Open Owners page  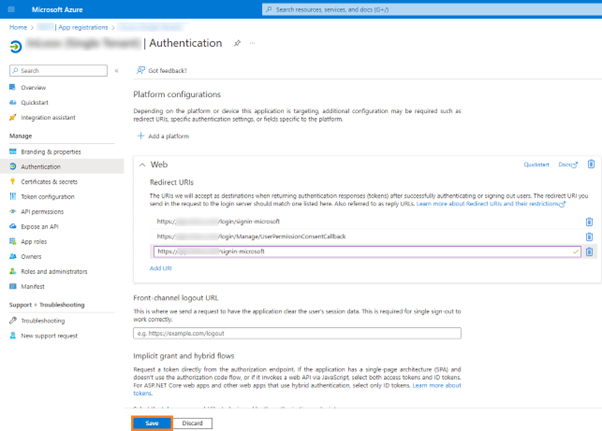coord(31,256)
